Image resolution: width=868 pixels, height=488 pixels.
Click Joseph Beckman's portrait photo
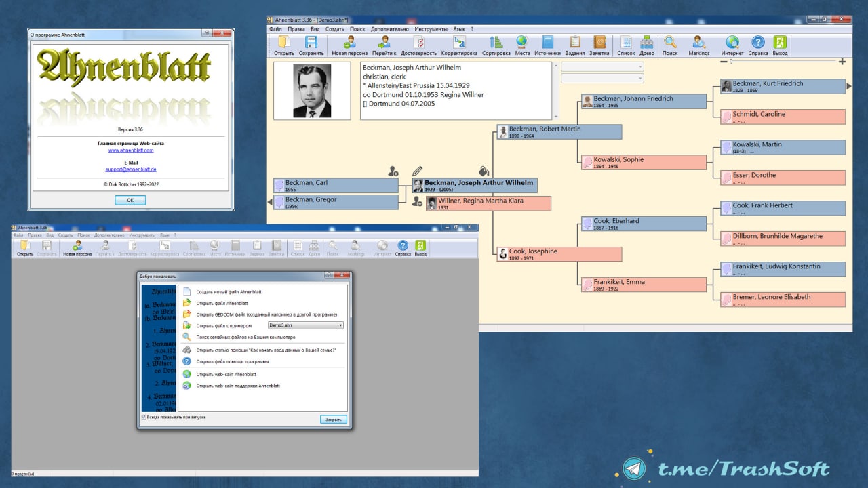(x=312, y=91)
